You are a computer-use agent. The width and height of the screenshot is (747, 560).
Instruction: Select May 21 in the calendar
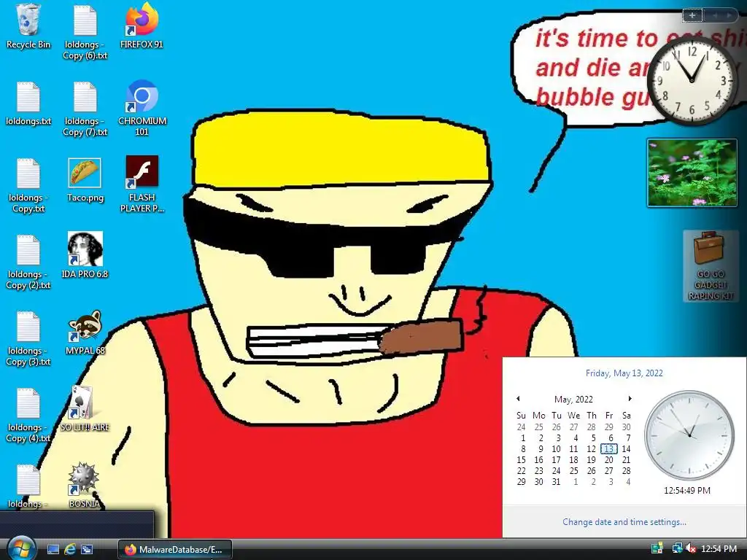click(x=626, y=459)
